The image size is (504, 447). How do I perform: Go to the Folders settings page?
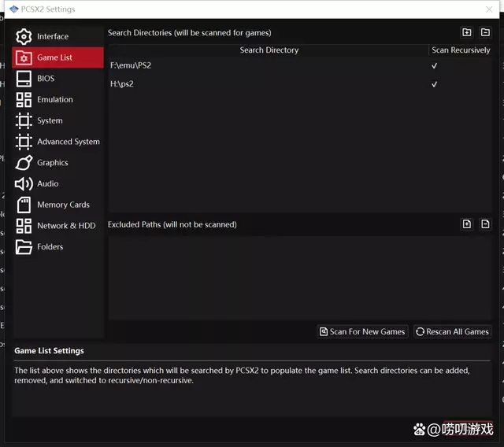(x=57, y=247)
